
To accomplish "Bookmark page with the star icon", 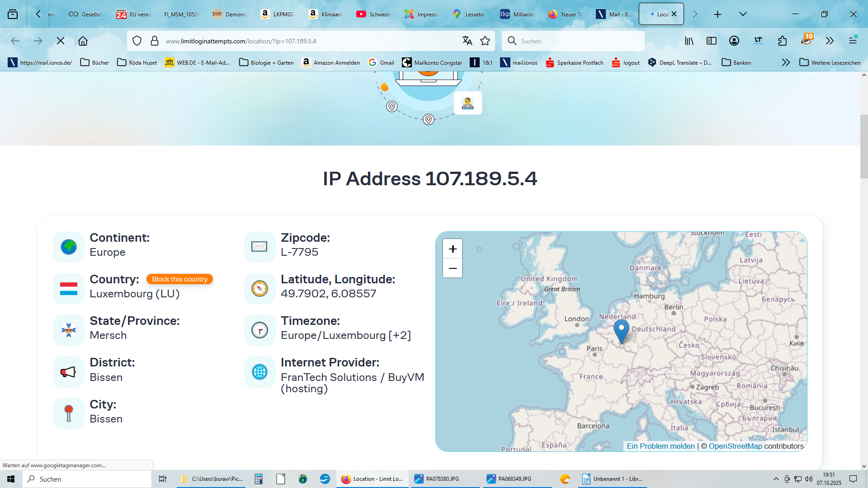I will coord(485,41).
